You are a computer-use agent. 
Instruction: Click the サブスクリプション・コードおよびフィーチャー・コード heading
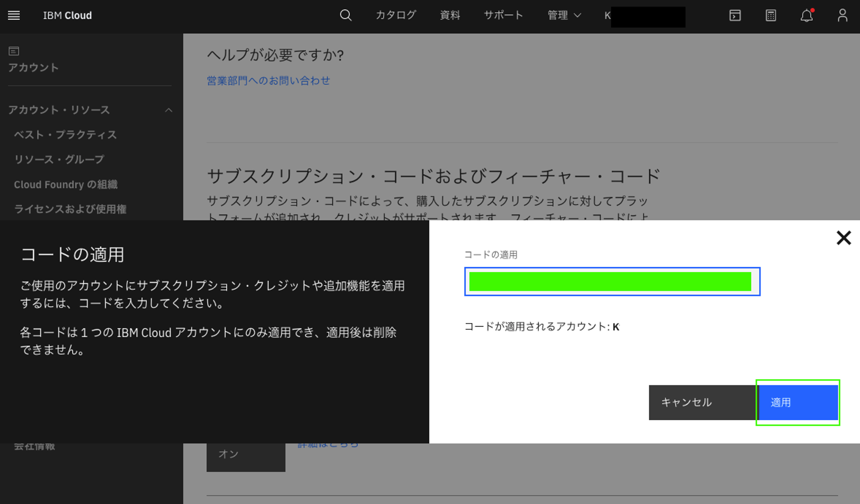pyautogui.click(x=433, y=176)
